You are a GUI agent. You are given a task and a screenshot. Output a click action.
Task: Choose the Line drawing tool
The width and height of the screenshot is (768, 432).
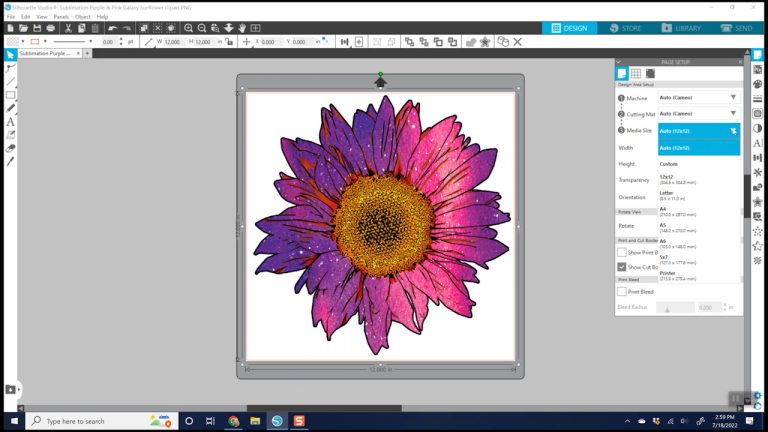click(10, 81)
